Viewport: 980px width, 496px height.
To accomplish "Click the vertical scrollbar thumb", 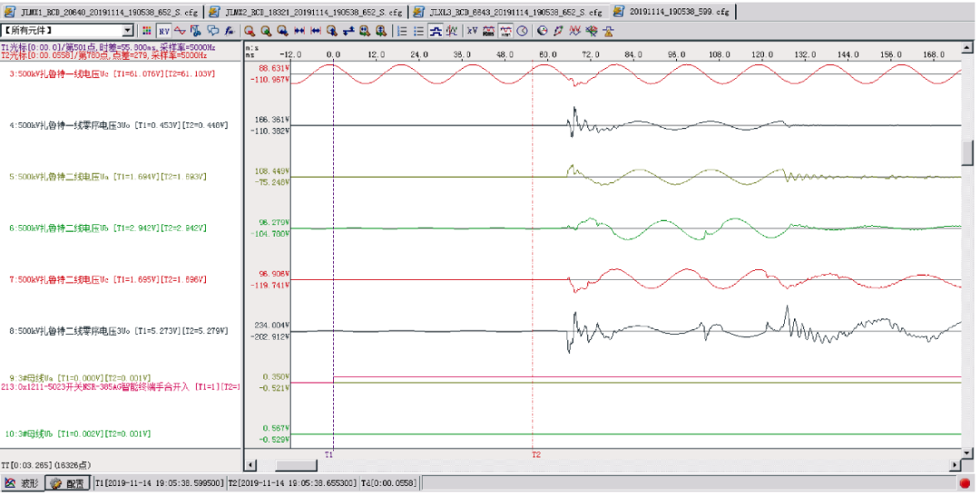I will point(967,151).
